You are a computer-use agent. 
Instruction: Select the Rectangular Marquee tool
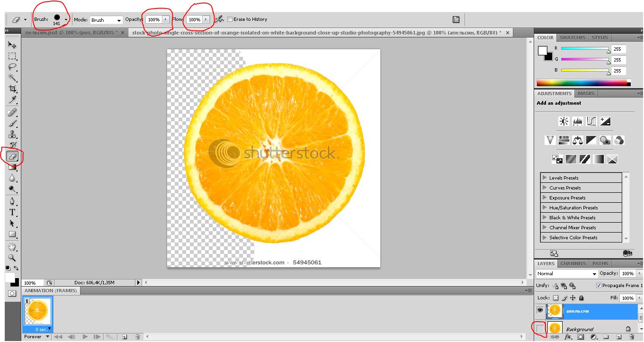12,56
